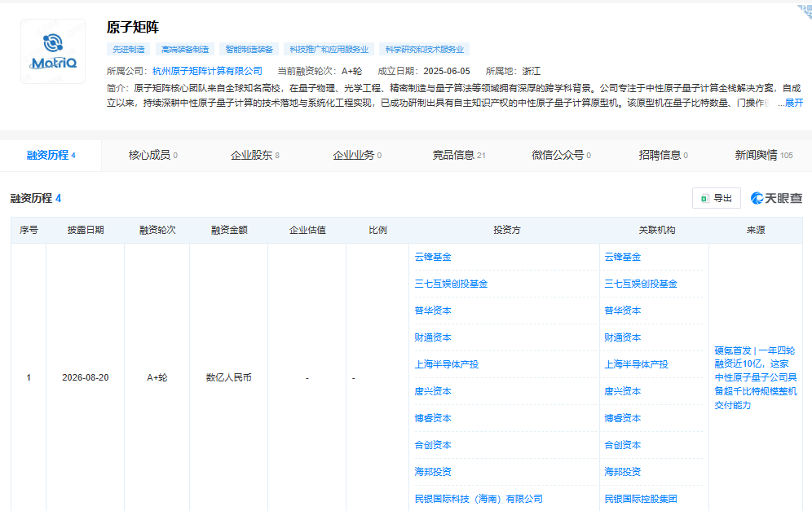Switch to the 竞品信息 tab
Viewport: 812px width, 511px height.
click(459, 155)
